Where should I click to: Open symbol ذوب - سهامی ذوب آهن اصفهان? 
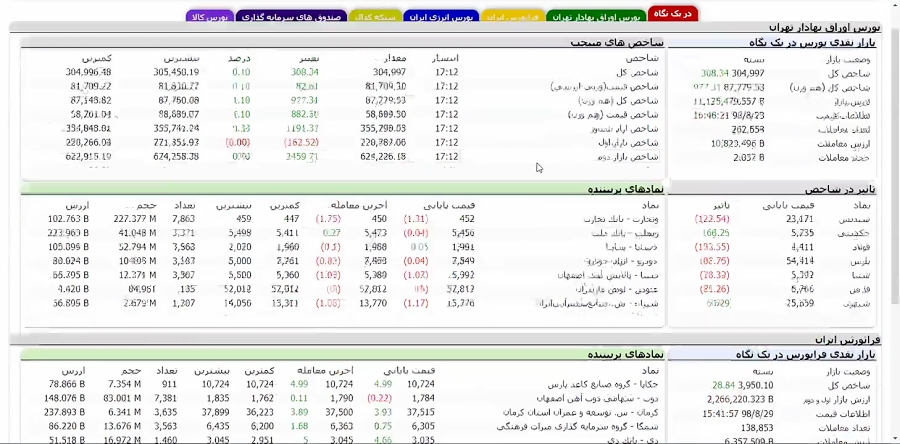pyautogui.click(x=598, y=398)
